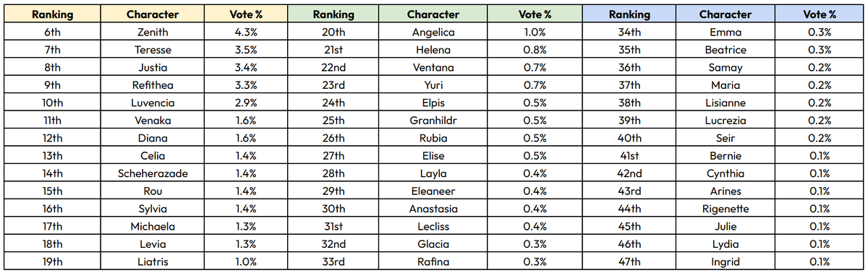Screen dimensions: 868x273
Task: Select the yellow Ranking header cell
Action: tap(51, 14)
